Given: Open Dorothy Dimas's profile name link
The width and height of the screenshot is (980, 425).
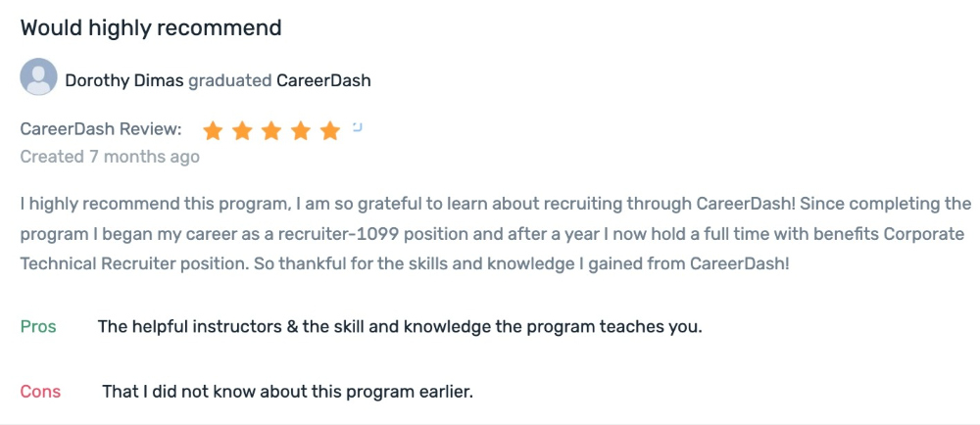Looking at the screenshot, I should (124, 80).
